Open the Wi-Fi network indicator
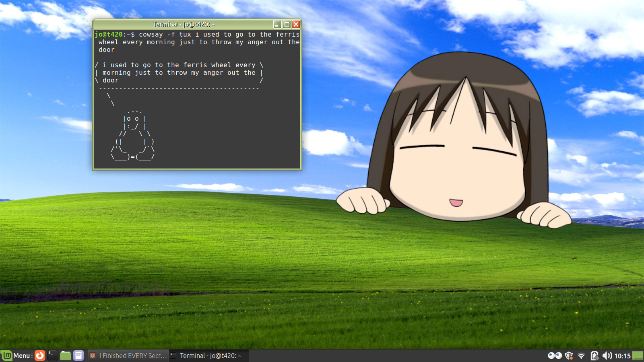Image resolution: width=644 pixels, height=362 pixels. coord(581,356)
